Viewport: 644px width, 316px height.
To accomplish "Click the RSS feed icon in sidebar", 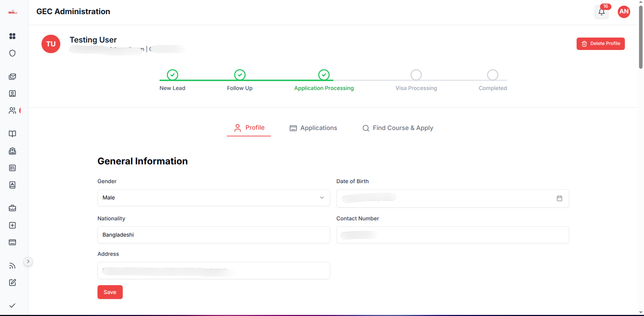I will coord(12,266).
